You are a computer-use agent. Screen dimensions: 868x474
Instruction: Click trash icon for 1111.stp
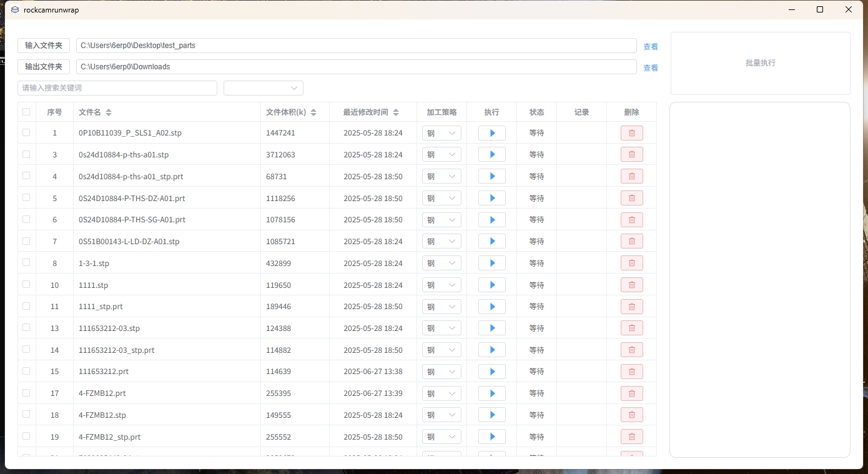pos(631,285)
